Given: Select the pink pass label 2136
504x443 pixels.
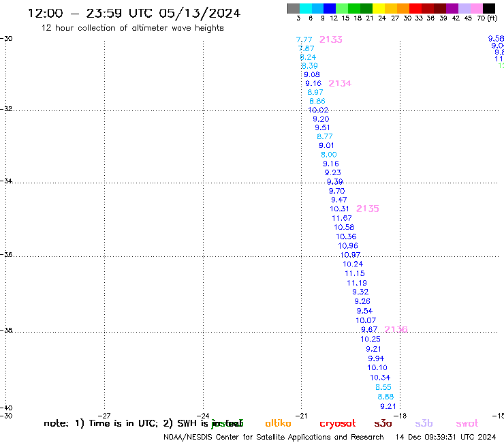Looking at the screenshot, I should pos(396,329).
